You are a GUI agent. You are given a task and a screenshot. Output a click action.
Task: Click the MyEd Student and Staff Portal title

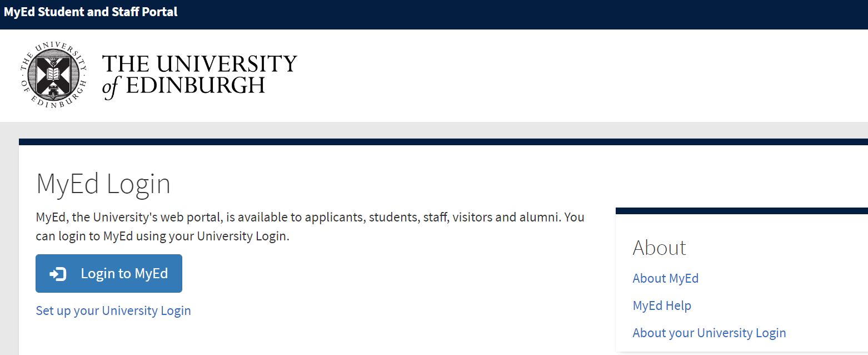(x=91, y=12)
